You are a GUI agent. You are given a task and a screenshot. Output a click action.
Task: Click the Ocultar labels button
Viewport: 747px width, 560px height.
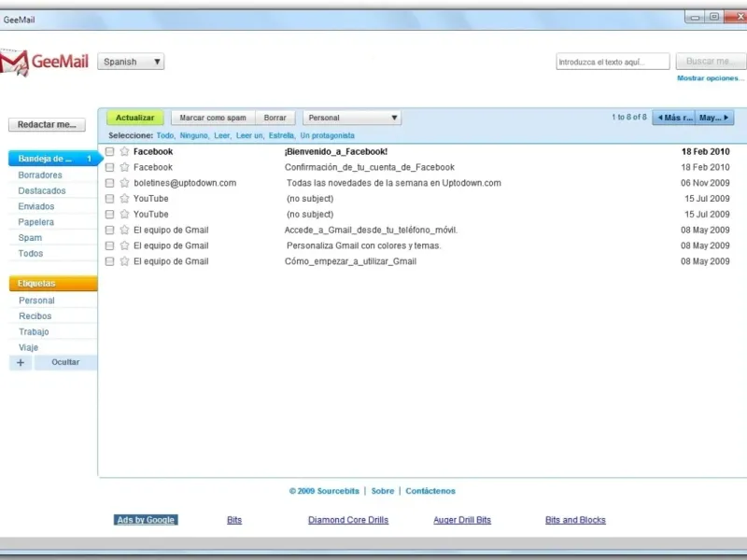click(65, 362)
